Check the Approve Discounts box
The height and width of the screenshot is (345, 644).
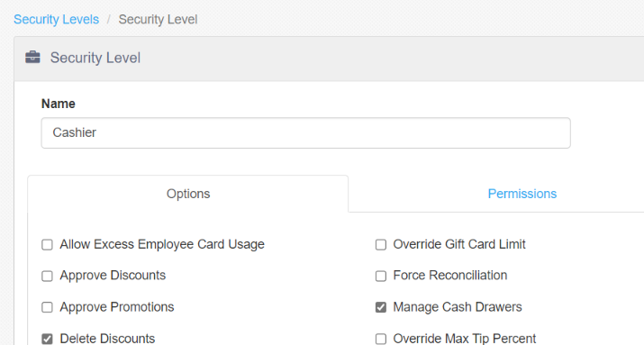[47, 276]
